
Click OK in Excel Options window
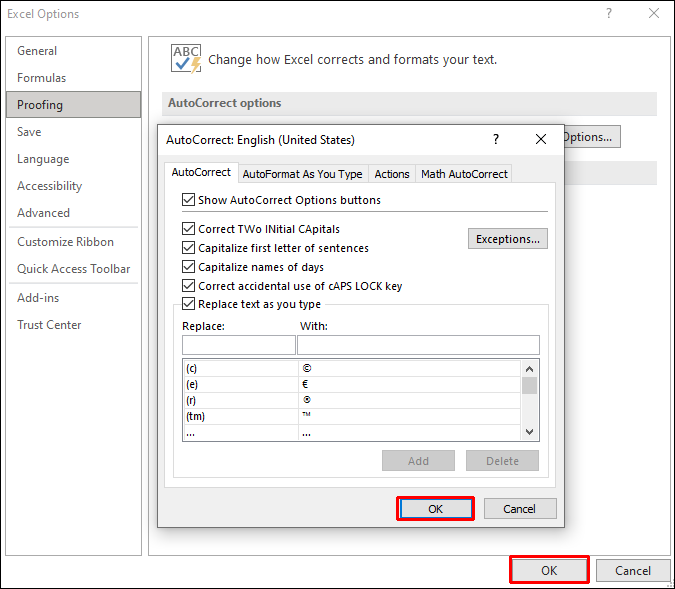[x=549, y=570]
